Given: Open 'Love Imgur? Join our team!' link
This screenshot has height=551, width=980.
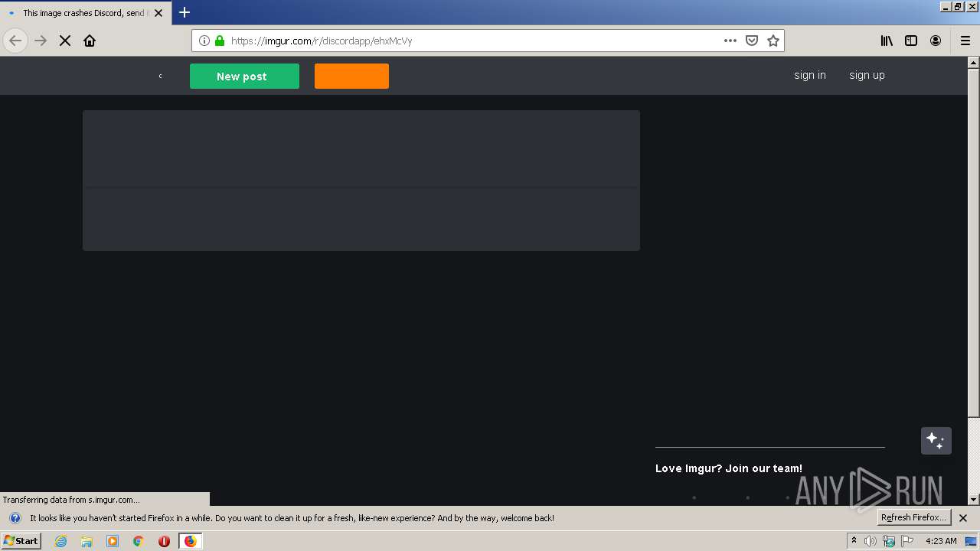Looking at the screenshot, I should click(x=729, y=468).
